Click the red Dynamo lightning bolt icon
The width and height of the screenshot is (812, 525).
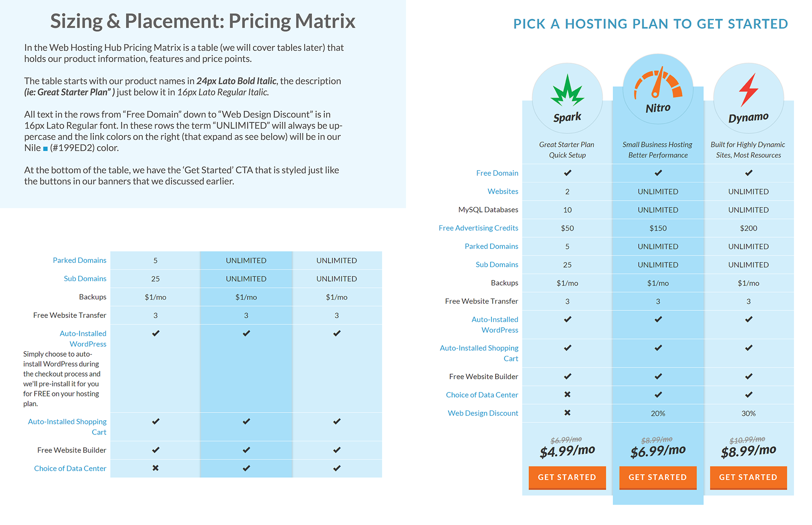[748, 90]
